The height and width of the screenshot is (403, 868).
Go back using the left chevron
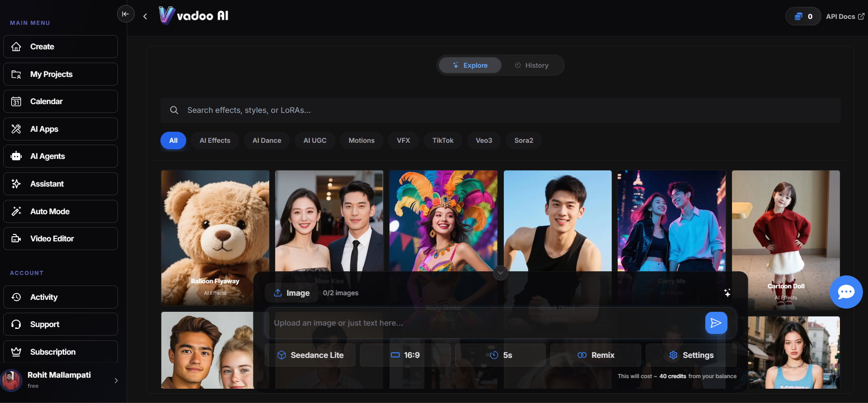(145, 17)
